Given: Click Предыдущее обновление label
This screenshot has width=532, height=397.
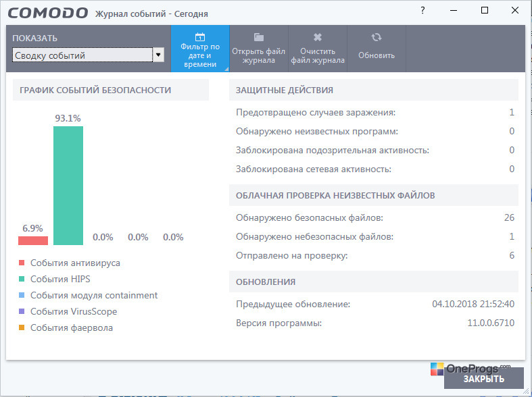Looking at the screenshot, I should [293, 305].
